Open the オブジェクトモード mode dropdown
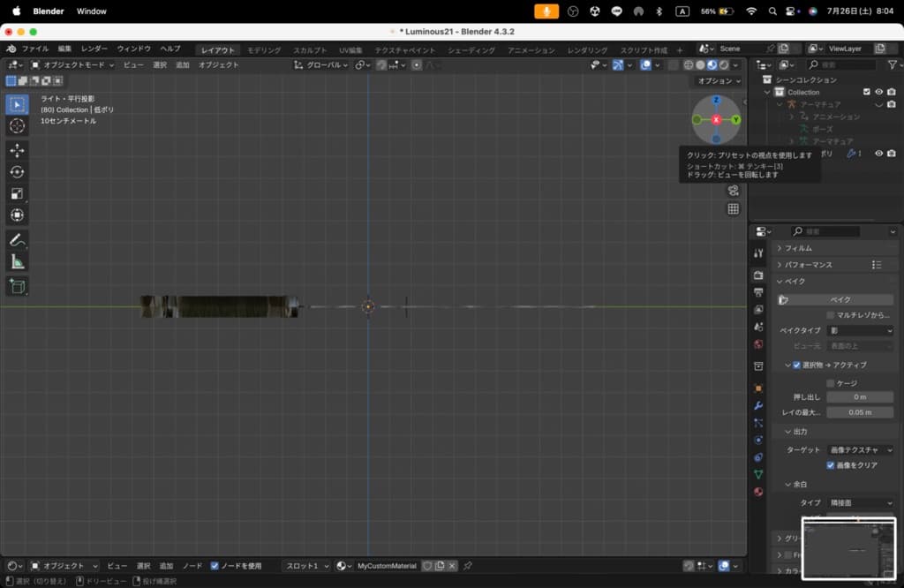Image resolution: width=904 pixels, height=588 pixels. tap(72, 65)
